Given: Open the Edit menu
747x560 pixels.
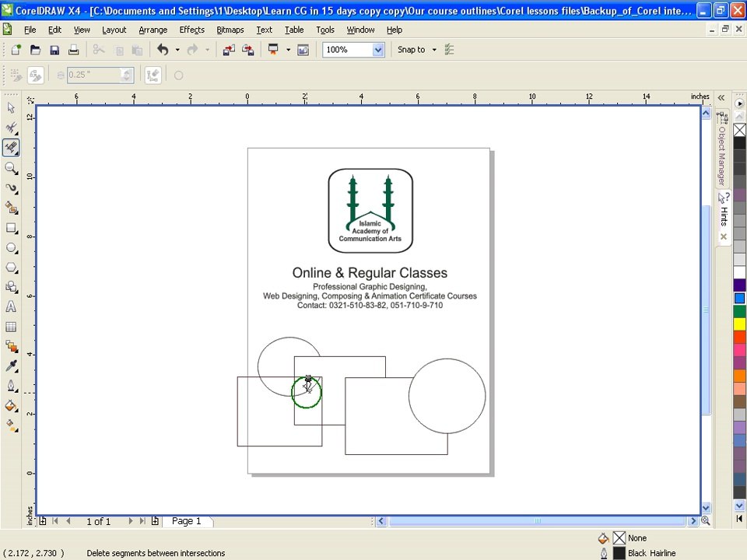Looking at the screenshot, I should pyautogui.click(x=54, y=30).
